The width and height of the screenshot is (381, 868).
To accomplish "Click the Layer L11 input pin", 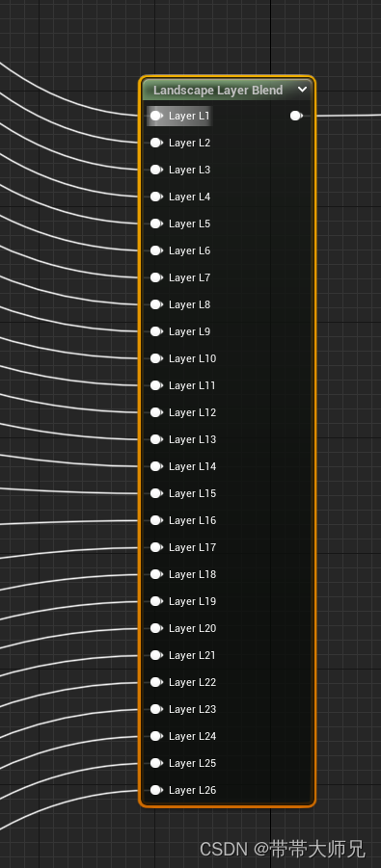I will coord(156,385).
